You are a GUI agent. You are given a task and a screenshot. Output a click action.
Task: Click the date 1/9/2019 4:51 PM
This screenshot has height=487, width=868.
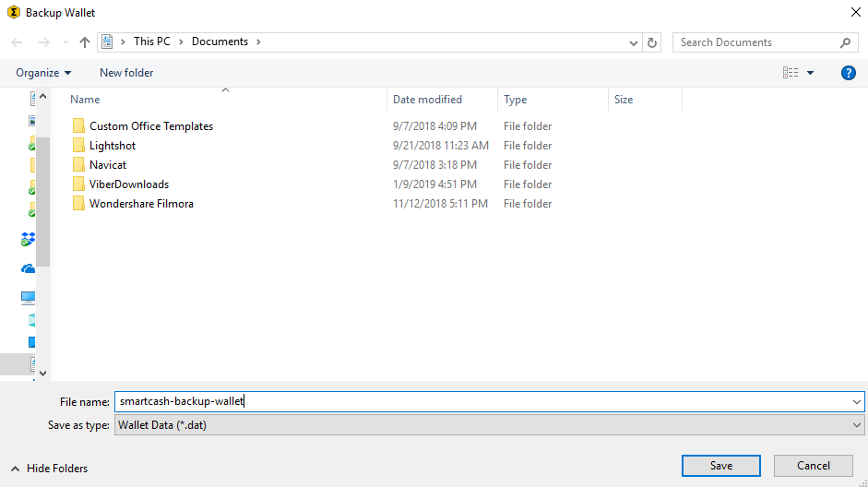coord(434,184)
